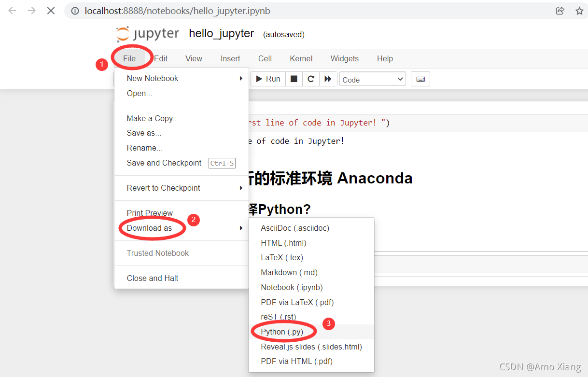
Task: Open the Help menu
Action: (x=385, y=58)
